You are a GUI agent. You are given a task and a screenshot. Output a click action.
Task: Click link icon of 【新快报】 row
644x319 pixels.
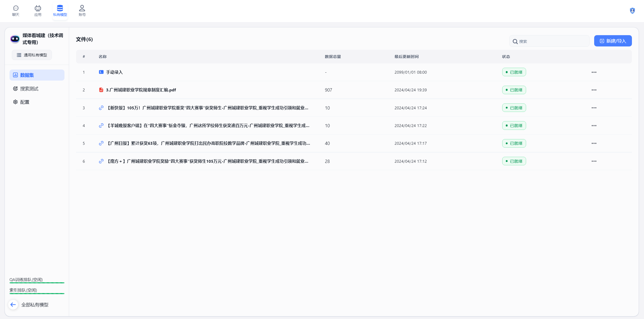[x=101, y=108]
